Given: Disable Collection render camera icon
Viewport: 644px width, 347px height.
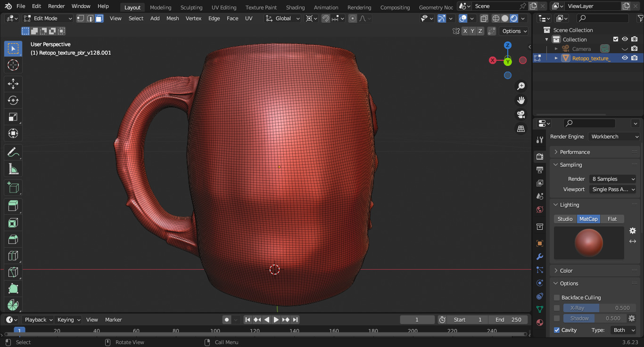Looking at the screenshot, I should click(x=635, y=40).
